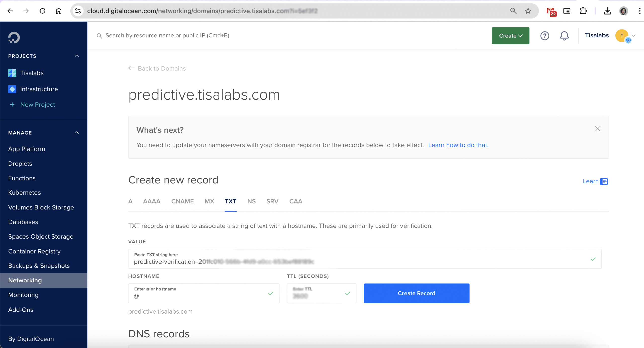Select the AAAA record tab

click(x=152, y=201)
